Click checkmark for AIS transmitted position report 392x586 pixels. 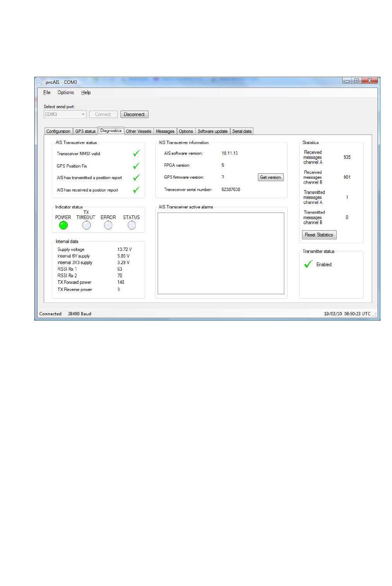pyautogui.click(x=136, y=177)
